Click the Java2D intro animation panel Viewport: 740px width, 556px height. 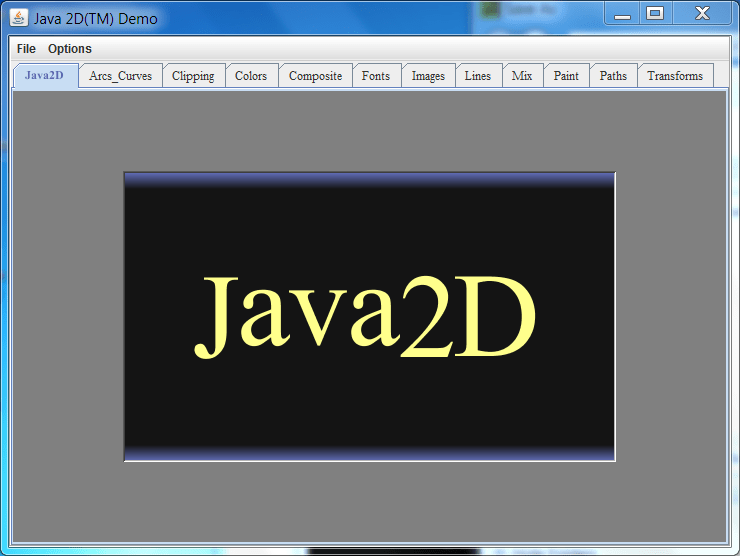pyautogui.click(x=370, y=317)
